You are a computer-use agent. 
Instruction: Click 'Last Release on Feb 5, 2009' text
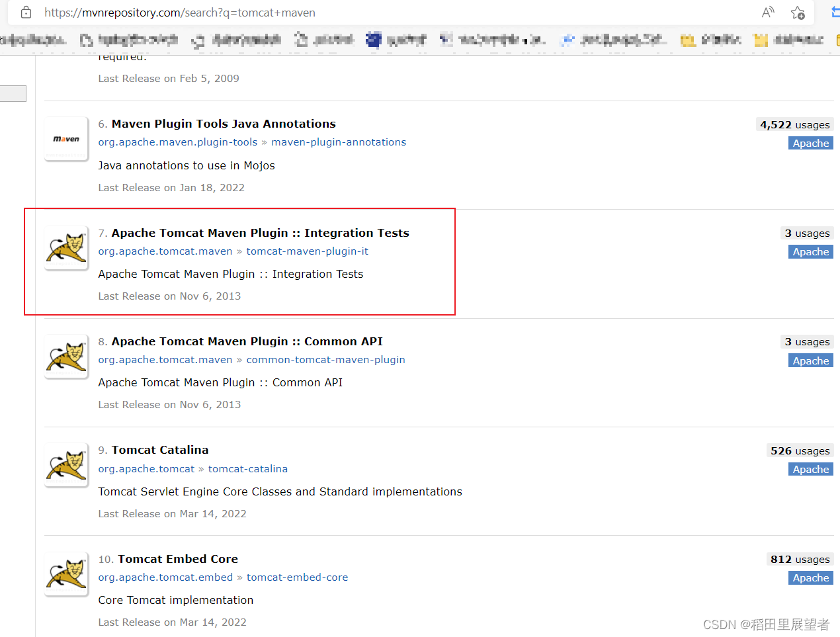(x=169, y=79)
